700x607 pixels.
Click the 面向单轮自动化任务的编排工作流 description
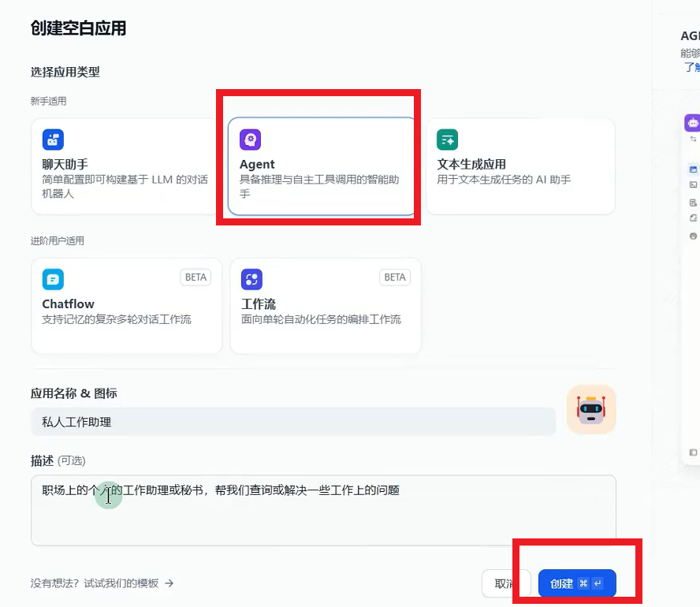click(x=321, y=319)
